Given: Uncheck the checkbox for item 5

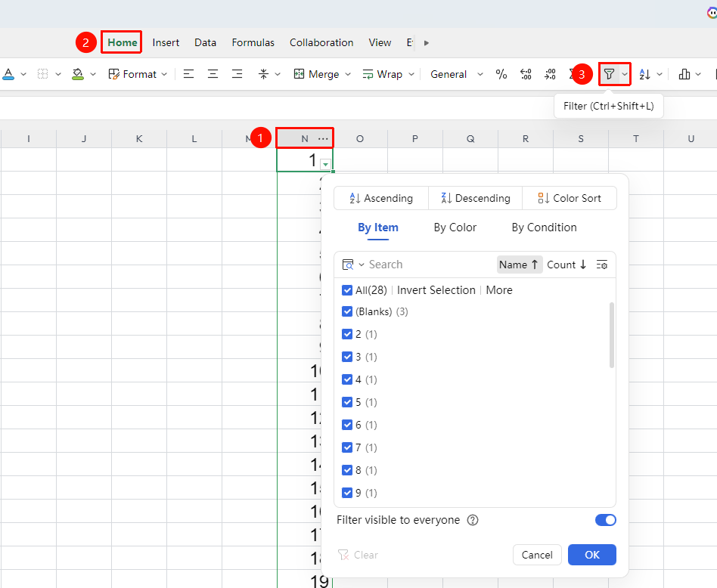Looking at the screenshot, I should point(347,402).
